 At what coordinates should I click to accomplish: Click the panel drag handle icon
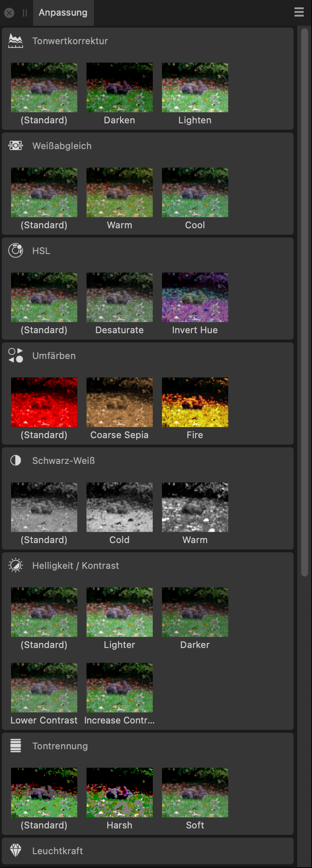pos(25,13)
